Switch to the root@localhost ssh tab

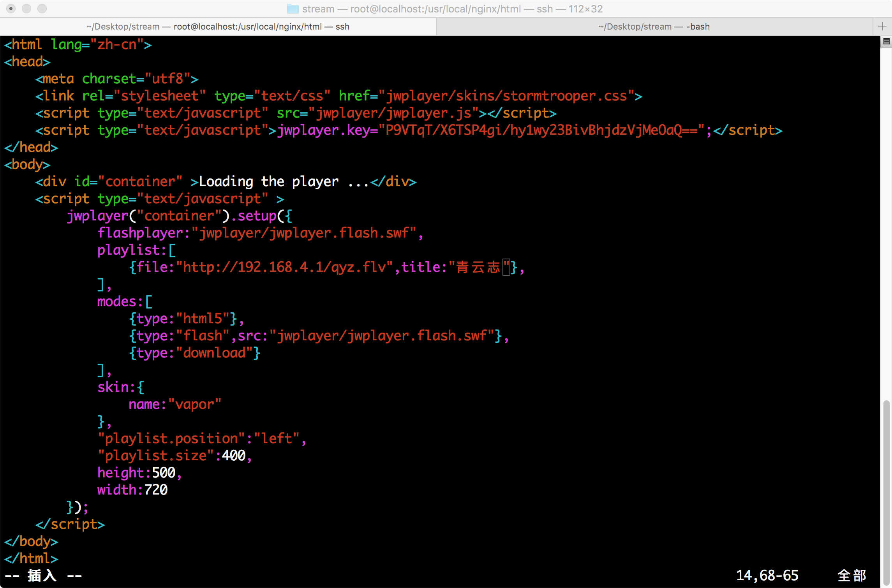[x=218, y=26]
